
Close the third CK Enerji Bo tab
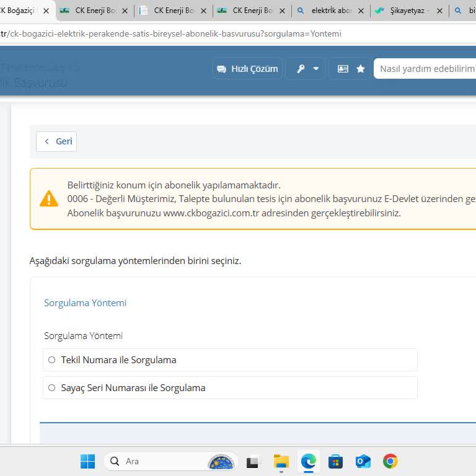click(x=283, y=11)
